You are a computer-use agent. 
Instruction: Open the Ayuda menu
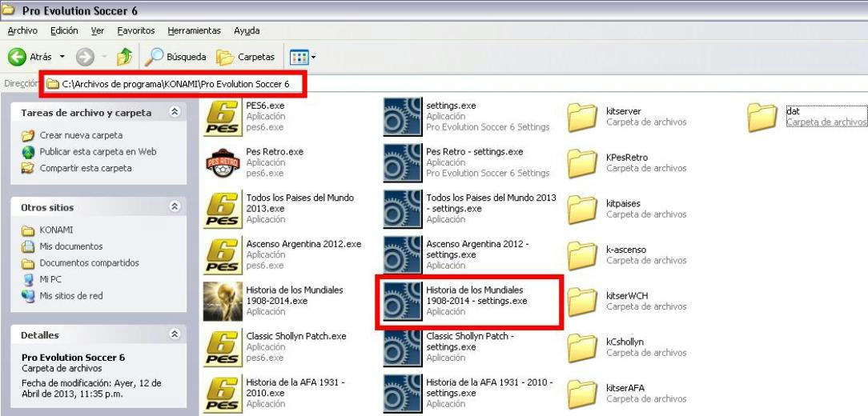[247, 31]
